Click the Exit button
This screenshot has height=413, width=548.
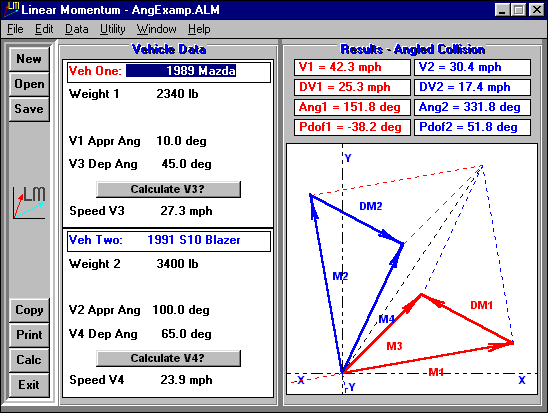29,385
